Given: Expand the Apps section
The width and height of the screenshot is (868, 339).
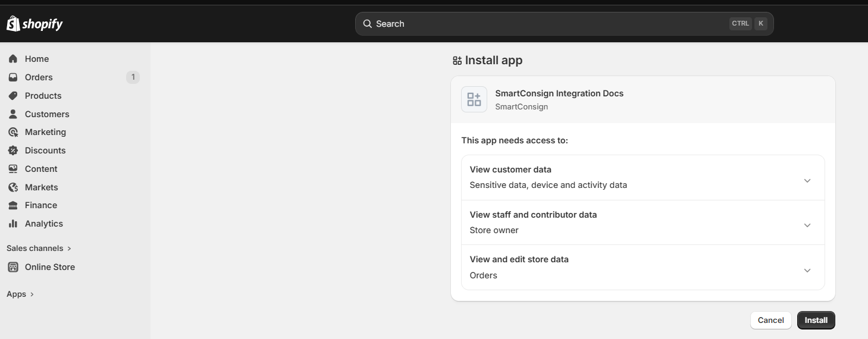Looking at the screenshot, I should coord(20,294).
